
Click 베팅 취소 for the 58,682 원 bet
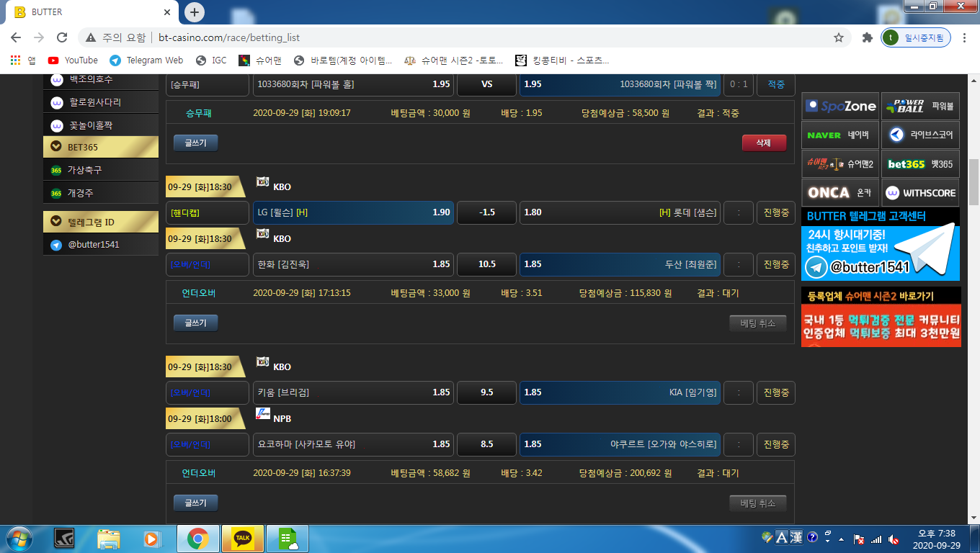[x=757, y=503]
